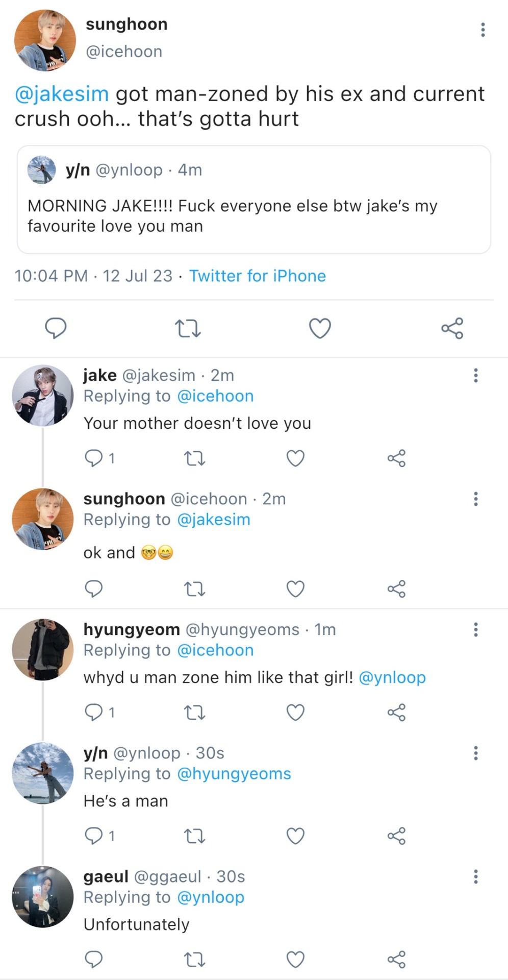Screen dimensions: 508x980
Task: Open more options on hyungyeom's reply
Action: 475,629
